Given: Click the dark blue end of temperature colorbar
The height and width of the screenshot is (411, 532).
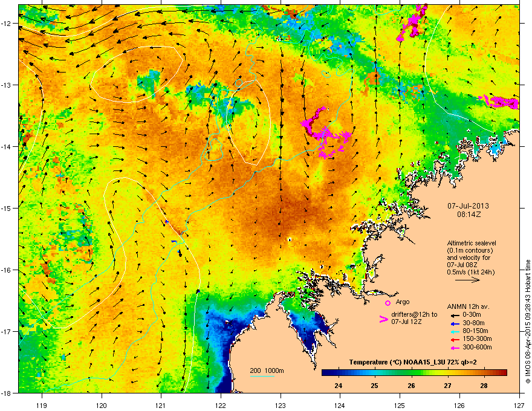Looking at the screenshot, I should click(326, 373).
